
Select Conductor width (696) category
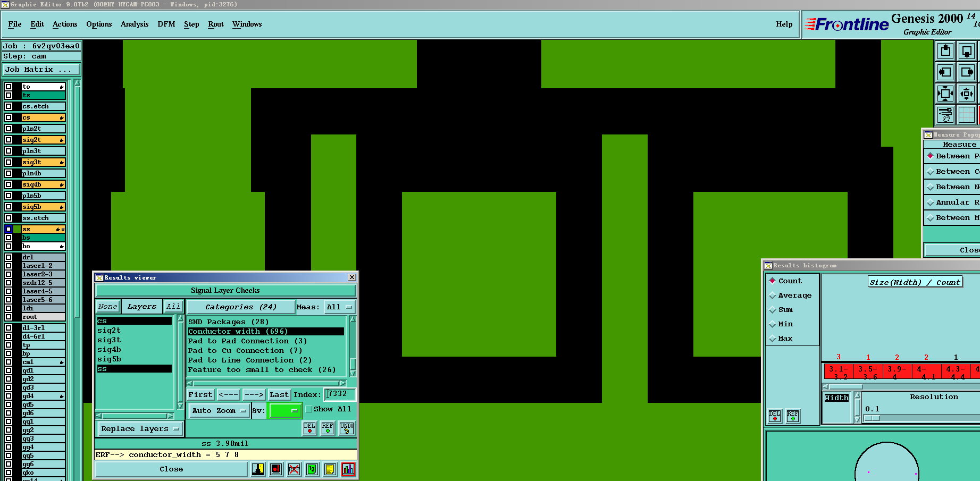pos(266,331)
